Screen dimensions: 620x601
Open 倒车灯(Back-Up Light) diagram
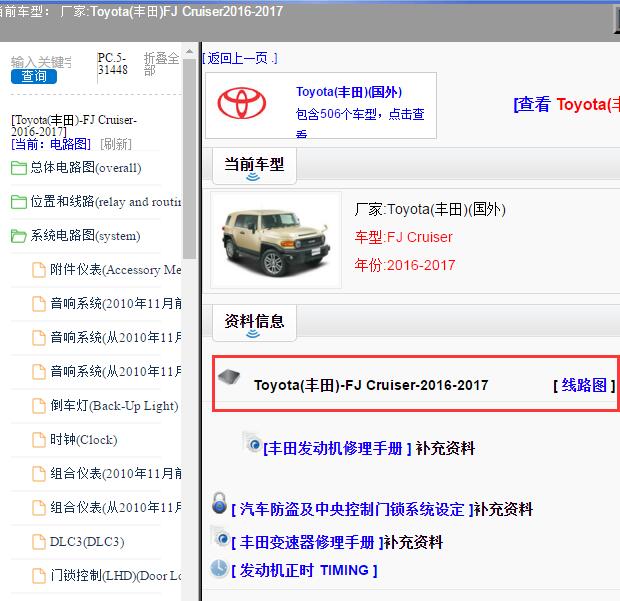(114, 406)
